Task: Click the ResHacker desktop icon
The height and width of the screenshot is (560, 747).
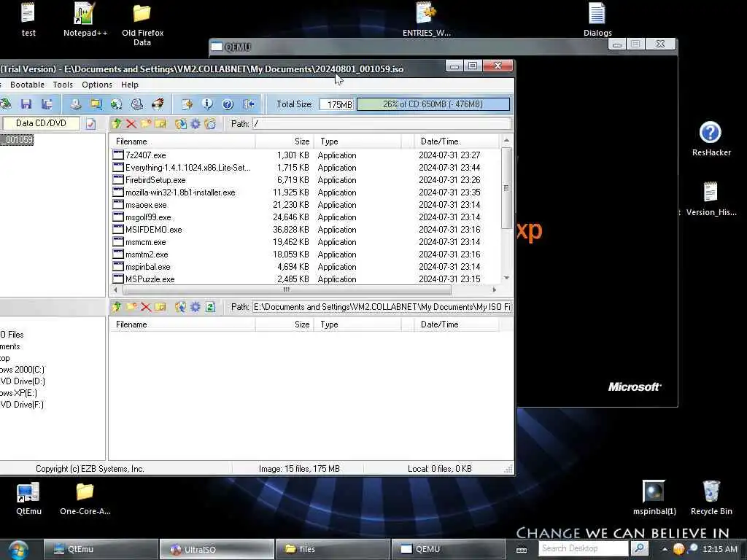Action: [711, 139]
